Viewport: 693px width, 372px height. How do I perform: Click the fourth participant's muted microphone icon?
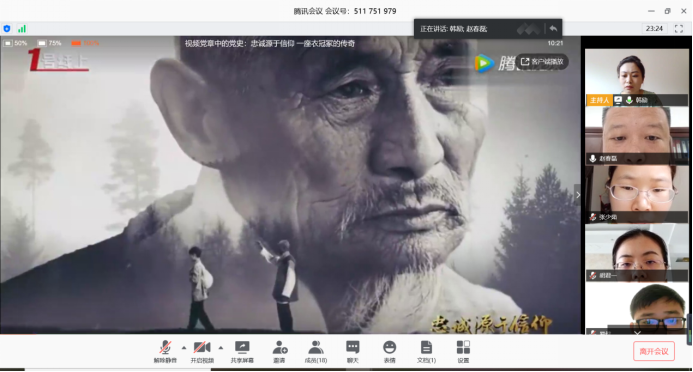coord(593,275)
